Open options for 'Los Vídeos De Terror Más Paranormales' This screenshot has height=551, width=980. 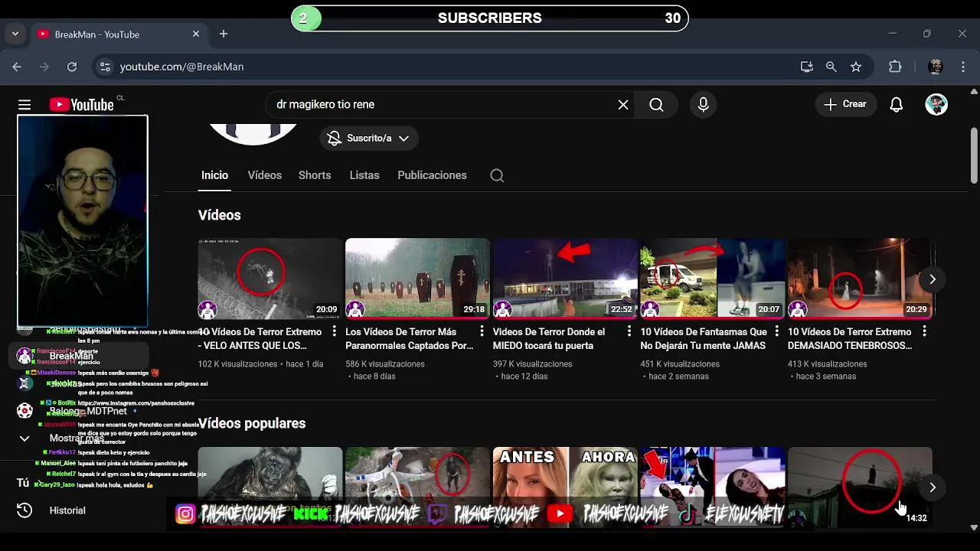click(x=482, y=331)
